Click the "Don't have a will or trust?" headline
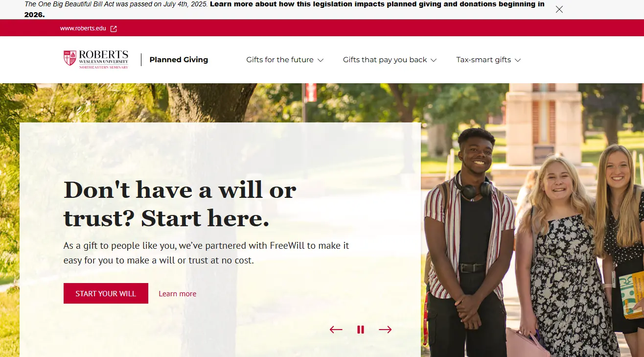Screen dimensions: 644x357 click(180, 204)
